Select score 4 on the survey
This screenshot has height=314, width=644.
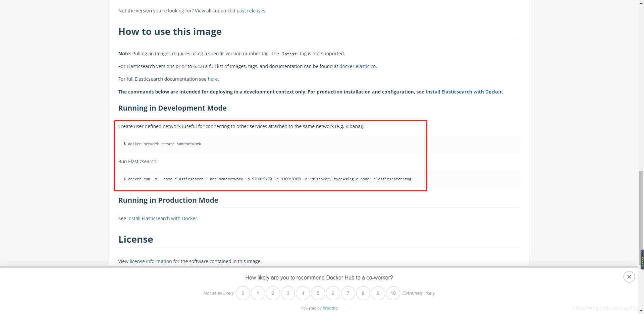(303, 293)
